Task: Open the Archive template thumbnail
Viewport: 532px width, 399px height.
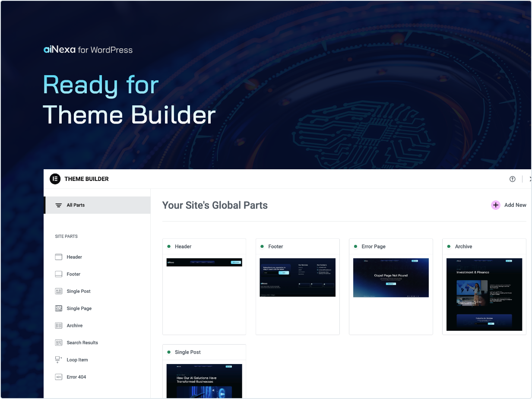Action: point(484,294)
